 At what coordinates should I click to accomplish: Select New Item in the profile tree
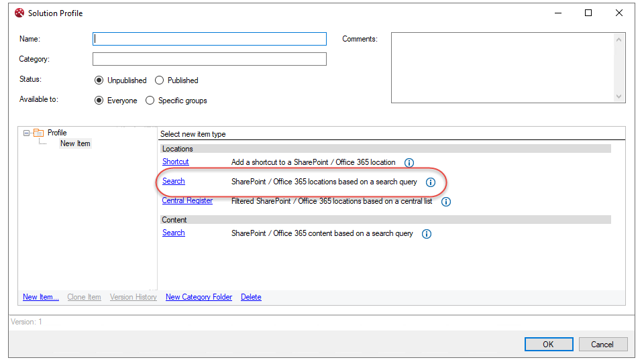[75, 143]
